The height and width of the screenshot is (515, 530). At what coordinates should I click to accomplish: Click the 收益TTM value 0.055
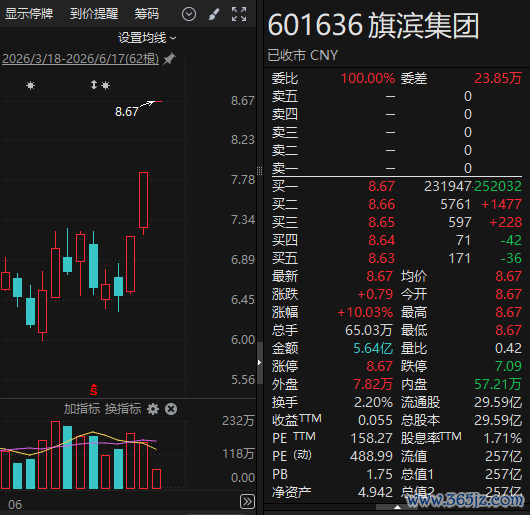(376, 420)
